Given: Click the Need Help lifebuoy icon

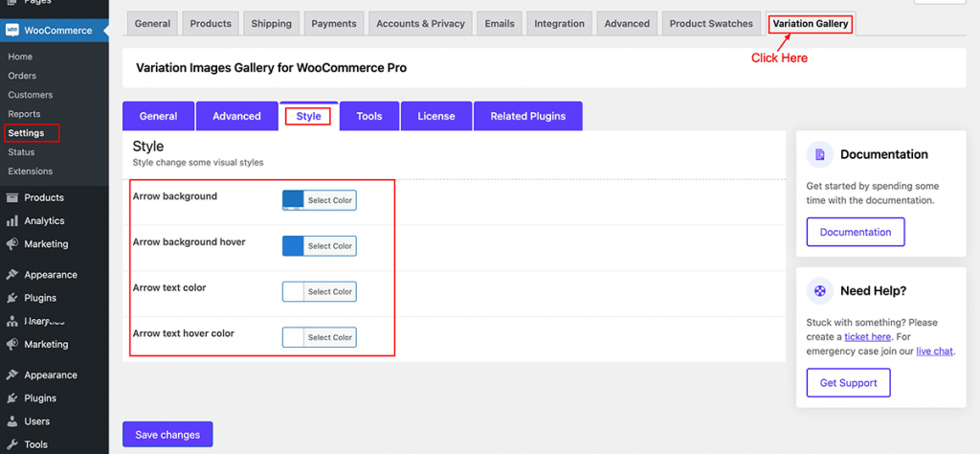Looking at the screenshot, I should point(819,291).
